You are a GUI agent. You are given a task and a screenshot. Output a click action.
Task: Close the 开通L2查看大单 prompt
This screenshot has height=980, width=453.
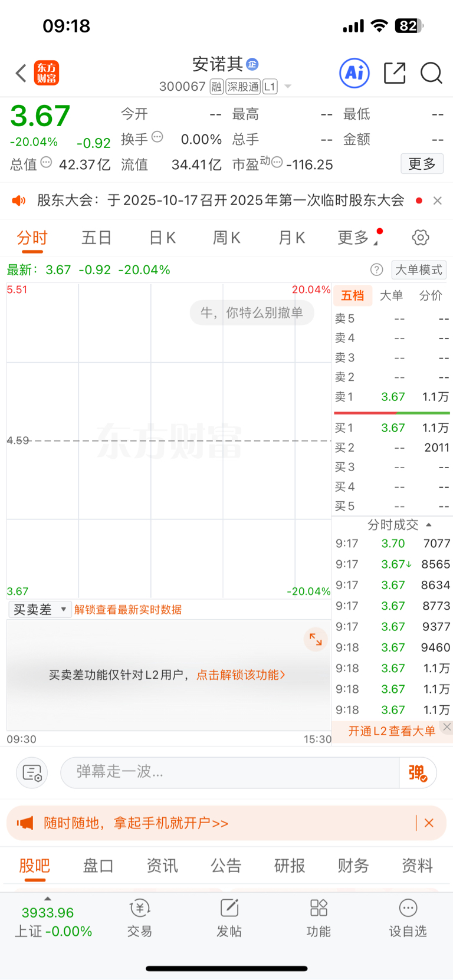tap(447, 727)
